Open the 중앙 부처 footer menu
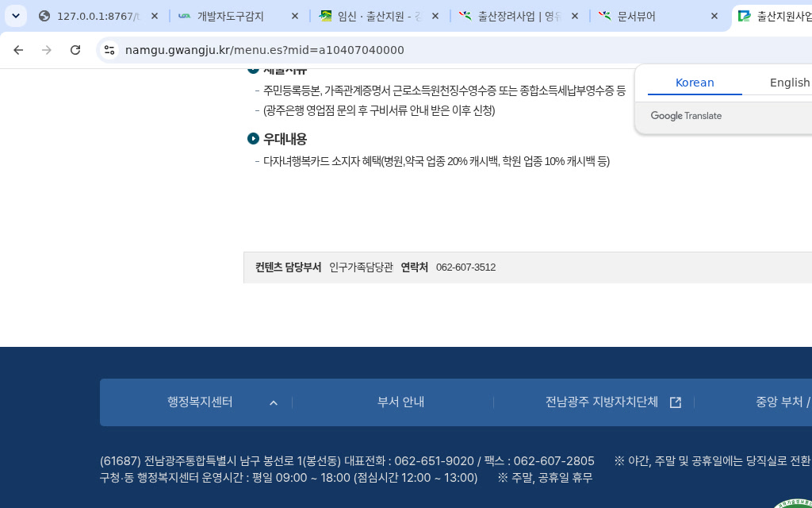The height and width of the screenshot is (508, 812). [x=783, y=402]
